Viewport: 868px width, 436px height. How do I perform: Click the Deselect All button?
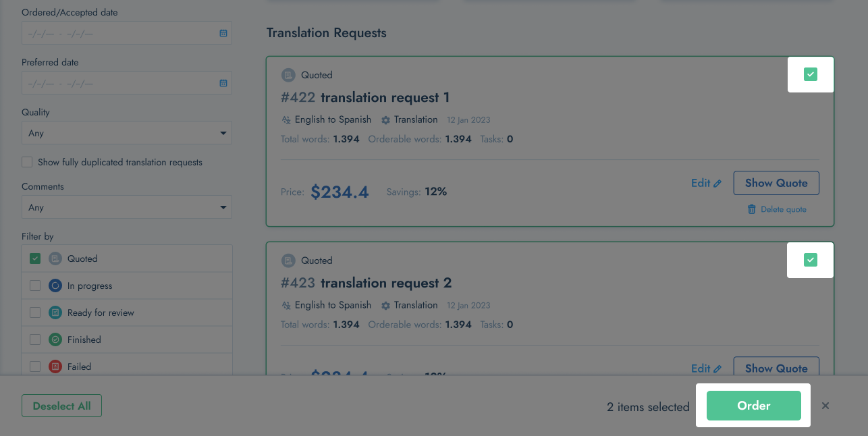click(x=61, y=406)
